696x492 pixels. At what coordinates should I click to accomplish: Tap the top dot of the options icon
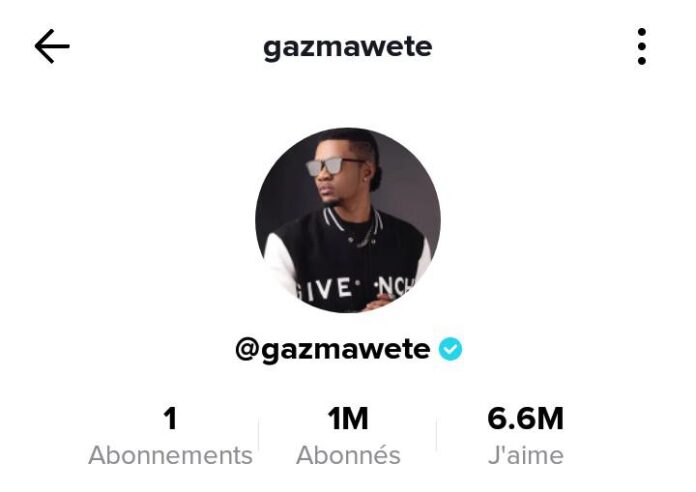coord(641,32)
